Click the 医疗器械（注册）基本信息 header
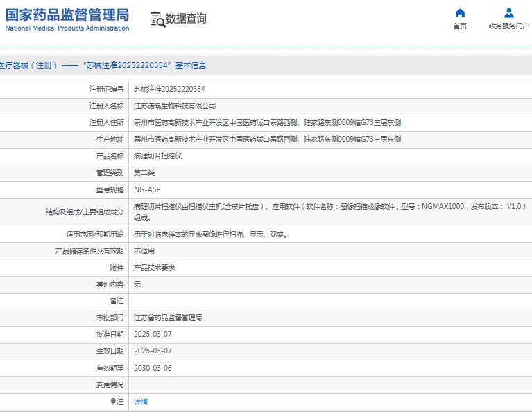532x413 pixels. [x=103, y=65]
